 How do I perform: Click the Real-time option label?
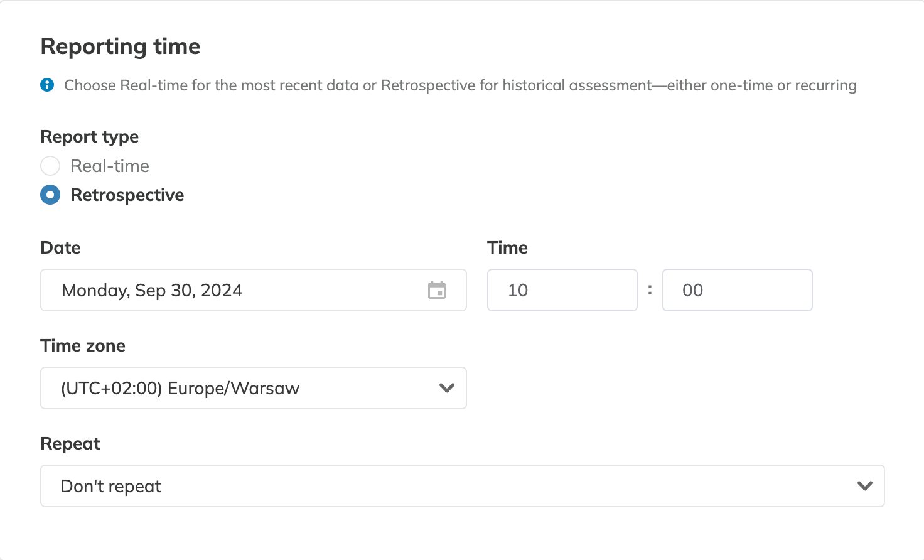(110, 166)
